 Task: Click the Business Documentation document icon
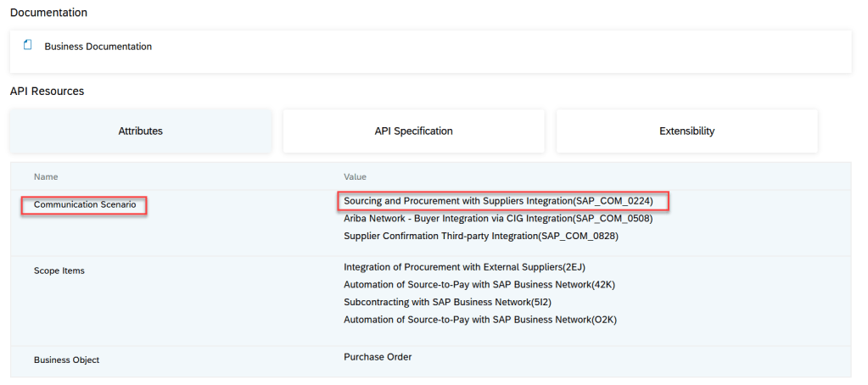coord(28,45)
